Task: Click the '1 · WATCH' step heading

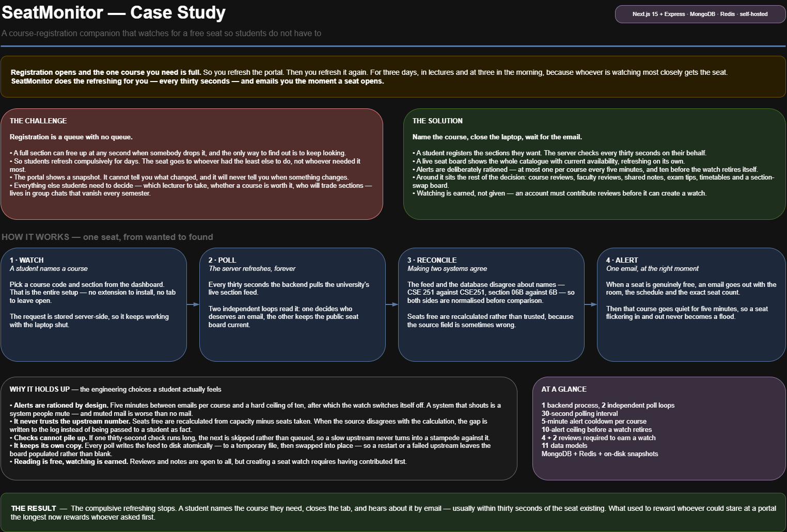Action: pyautogui.click(x=27, y=261)
